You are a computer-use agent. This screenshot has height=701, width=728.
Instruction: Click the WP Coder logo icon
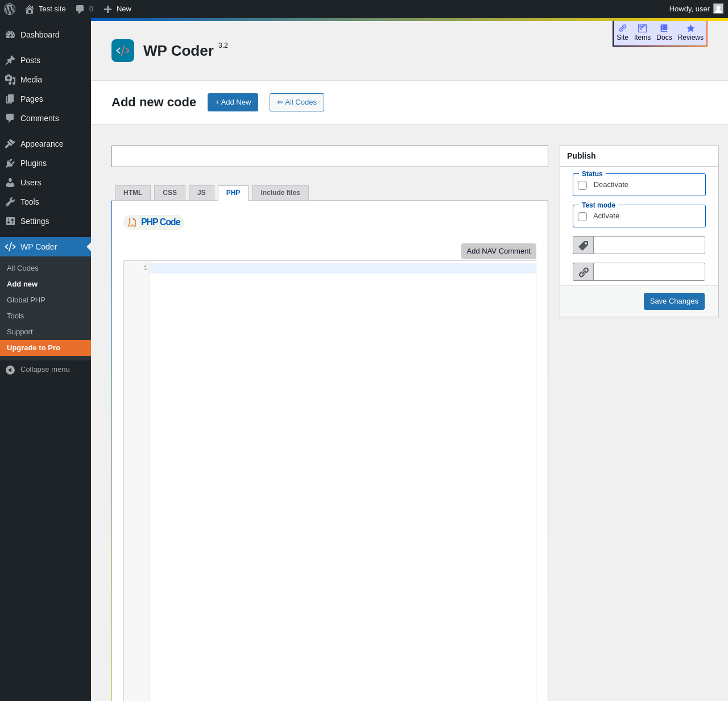coord(123,51)
